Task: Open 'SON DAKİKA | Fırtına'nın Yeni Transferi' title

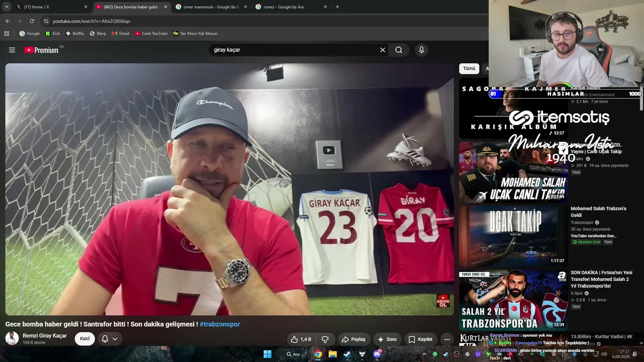Action: pyautogui.click(x=602, y=280)
